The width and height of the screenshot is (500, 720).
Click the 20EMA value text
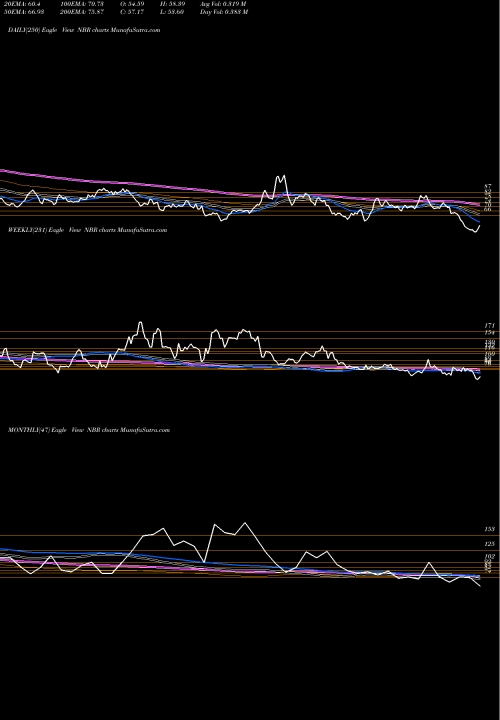(x=22, y=4)
